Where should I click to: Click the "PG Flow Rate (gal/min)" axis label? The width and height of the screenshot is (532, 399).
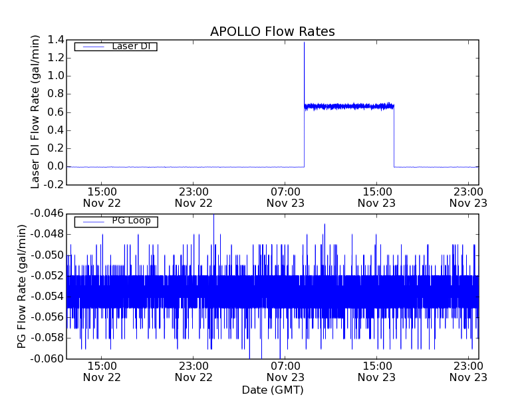pos(23,286)
